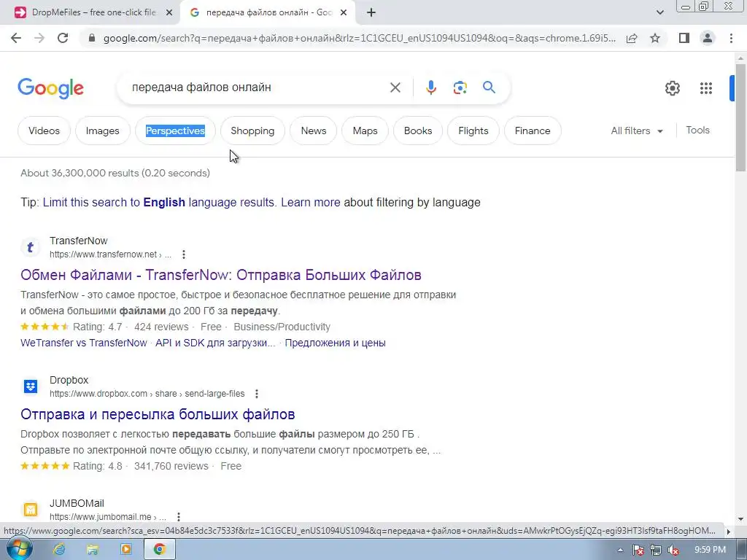This screenshot has width=747, height=560.
Task: Select the Images filter chip
Action: (x=102, y=131)
